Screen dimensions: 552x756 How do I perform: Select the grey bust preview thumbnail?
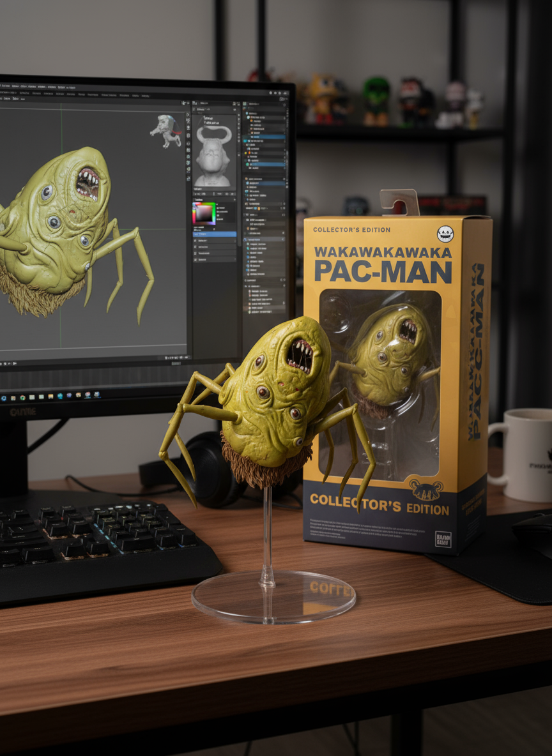[x=213, y=156]
